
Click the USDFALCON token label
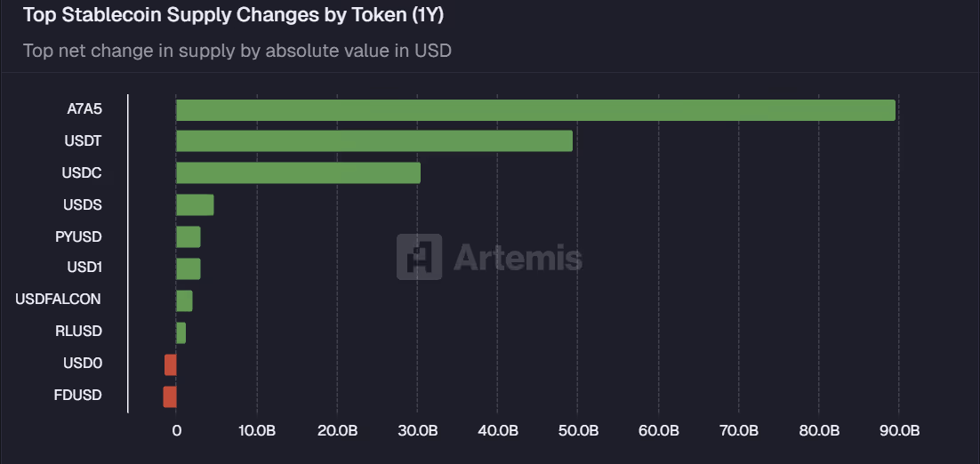tap(58, 300)
